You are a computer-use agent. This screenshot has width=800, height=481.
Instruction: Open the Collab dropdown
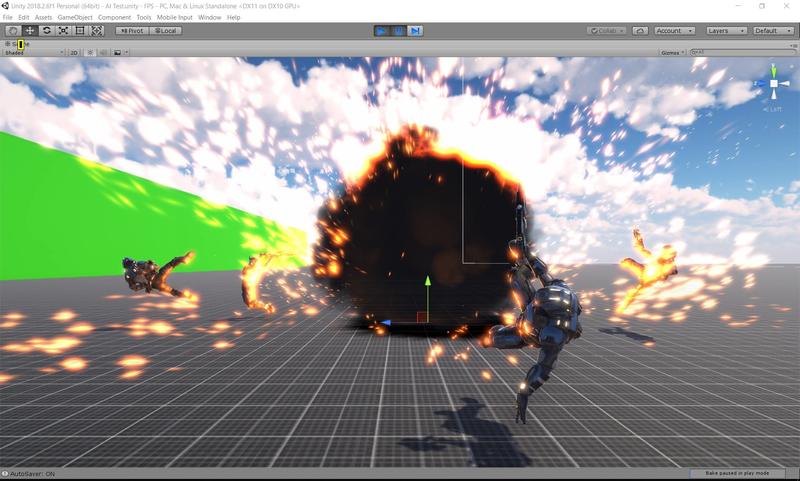click(606, 31)
